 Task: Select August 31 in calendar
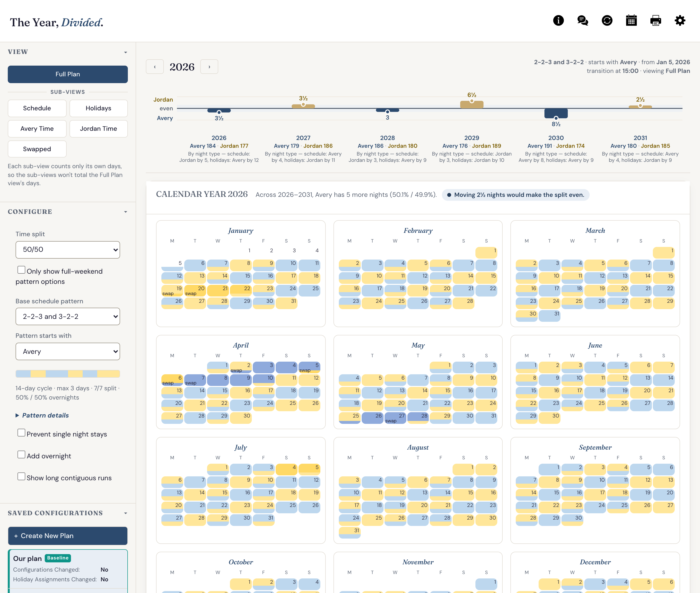[x=350, y=532]
